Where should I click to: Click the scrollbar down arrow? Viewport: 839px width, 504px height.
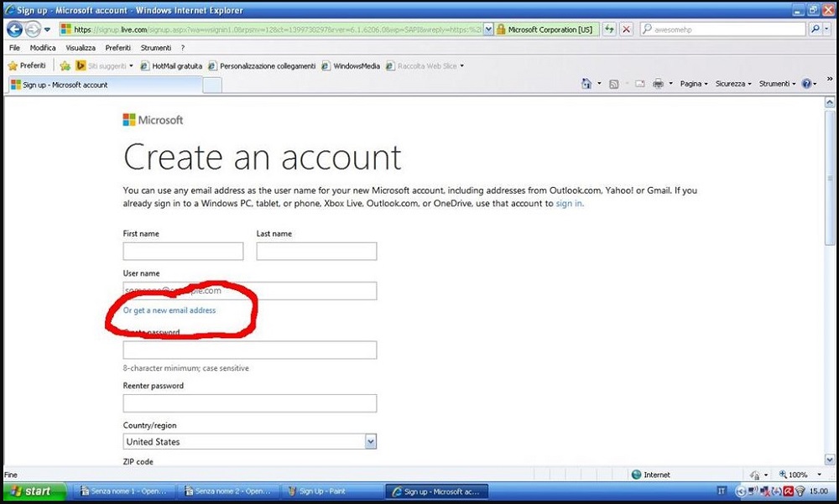[x=830, y=460]
